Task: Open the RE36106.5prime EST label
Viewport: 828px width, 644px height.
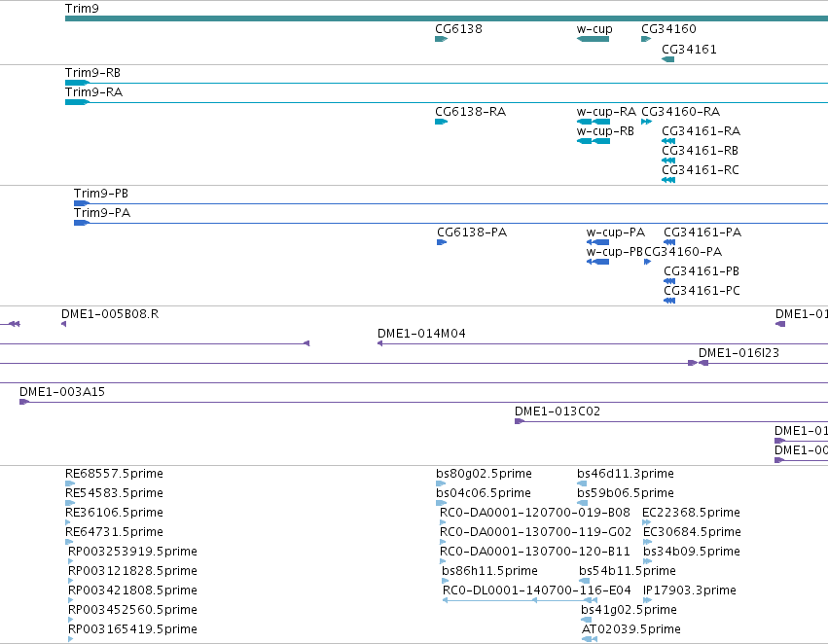Action: (114, 513)
